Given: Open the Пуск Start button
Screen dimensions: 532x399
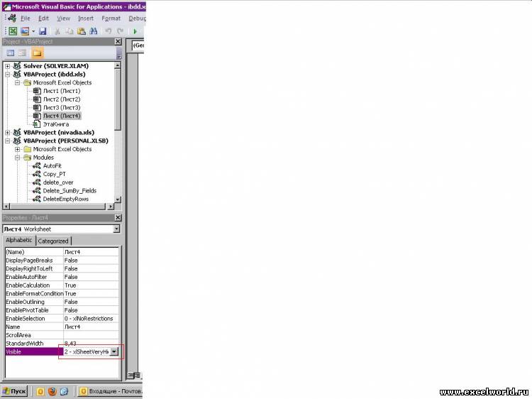Looking at the screenshot, I should coord(14,391).
